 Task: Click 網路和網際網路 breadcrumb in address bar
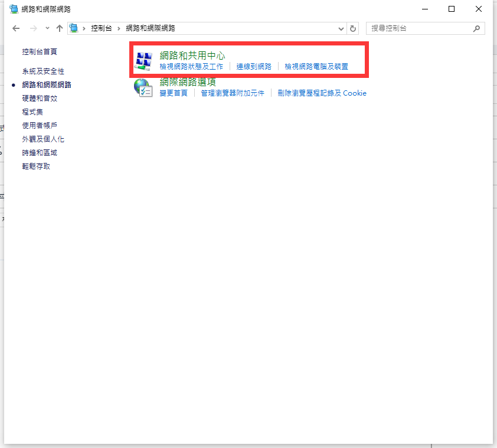tap(151, 28)
